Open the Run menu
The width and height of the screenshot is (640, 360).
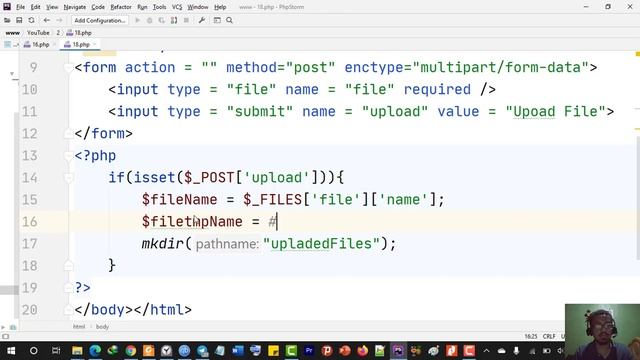tap(142, 7)
